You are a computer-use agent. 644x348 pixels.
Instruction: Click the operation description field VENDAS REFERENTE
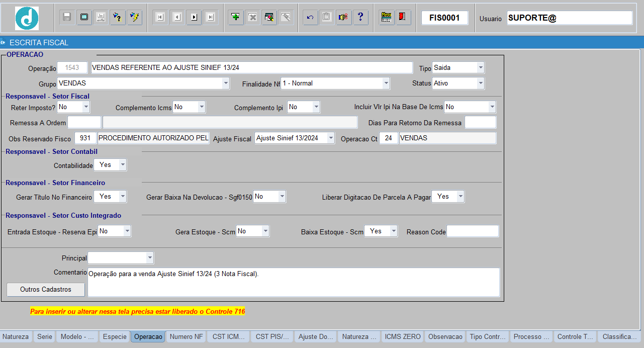pos(251,68)
